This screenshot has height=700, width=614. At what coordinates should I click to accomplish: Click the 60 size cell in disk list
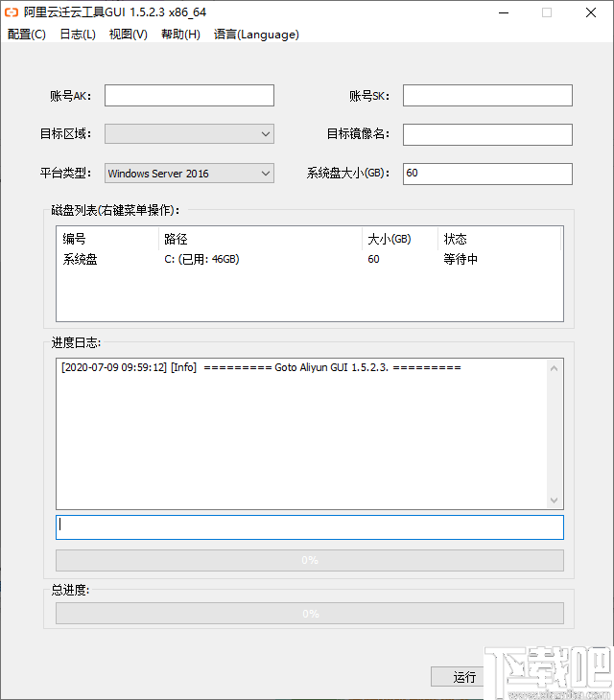pos(374,259)
